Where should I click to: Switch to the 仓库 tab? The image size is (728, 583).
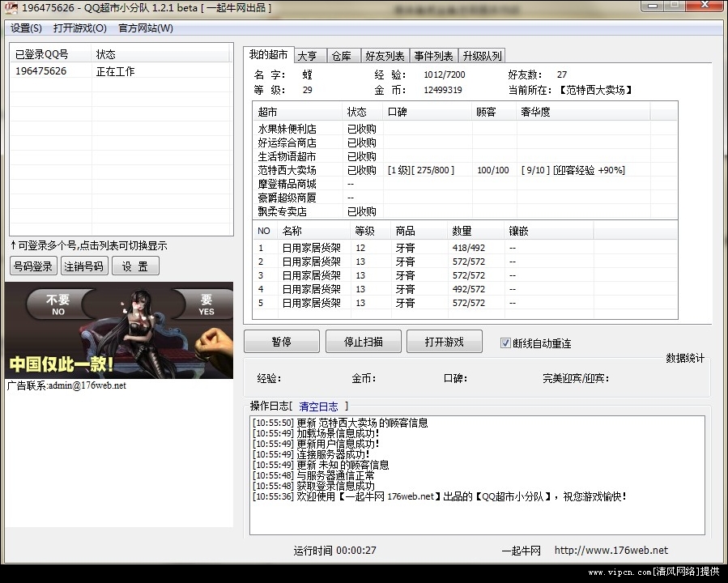click(x=344, y=56)
